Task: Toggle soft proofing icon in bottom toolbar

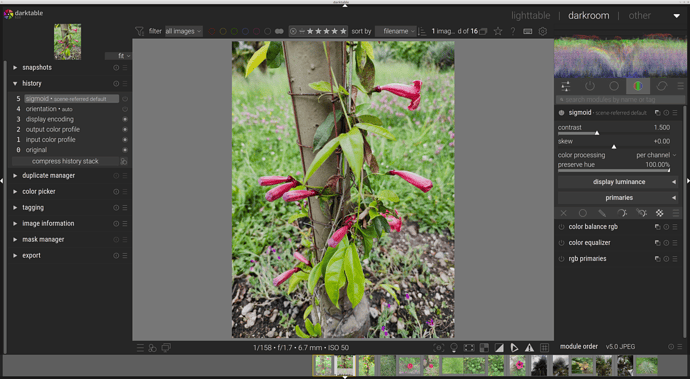Action: click(514, 348)
